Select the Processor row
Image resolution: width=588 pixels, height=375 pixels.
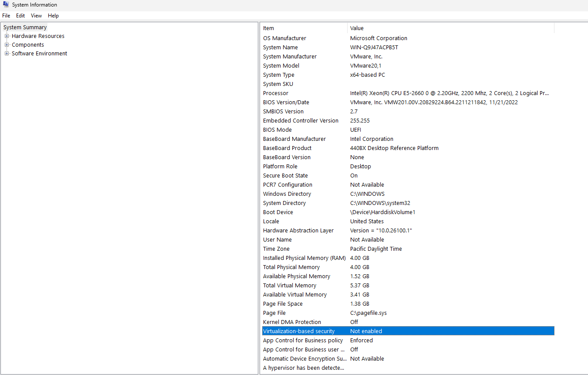(408, 93)
